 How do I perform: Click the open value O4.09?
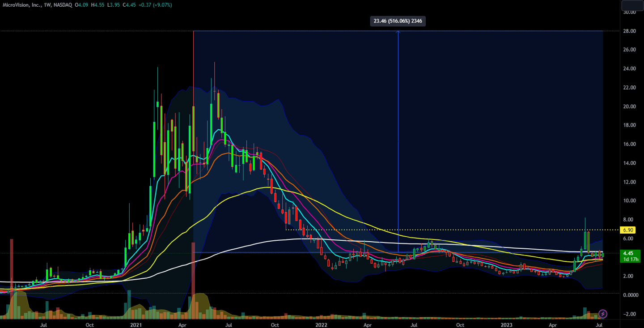coord(82,5)
